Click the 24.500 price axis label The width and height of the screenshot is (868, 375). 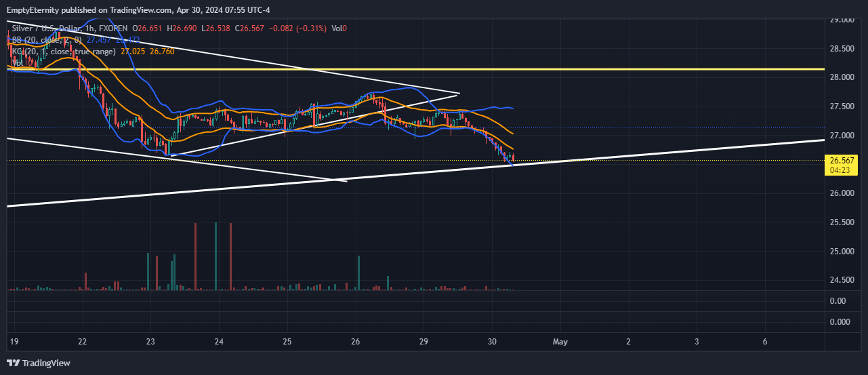click(x=842, y=280)
